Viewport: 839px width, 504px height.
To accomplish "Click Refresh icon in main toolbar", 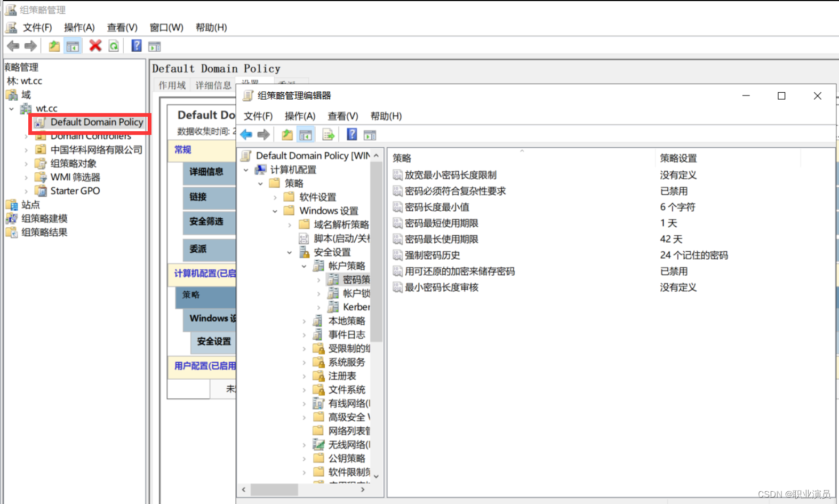I will click(x=114, y=46).
